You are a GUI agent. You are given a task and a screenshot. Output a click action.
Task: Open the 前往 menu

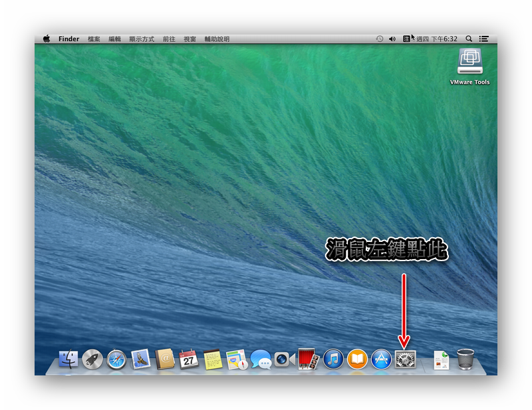169,39
